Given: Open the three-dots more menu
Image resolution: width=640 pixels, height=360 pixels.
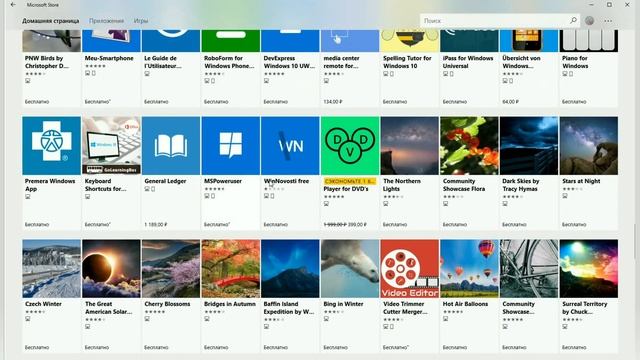Looking at the screenshot, I should click(x=608, y=20).
